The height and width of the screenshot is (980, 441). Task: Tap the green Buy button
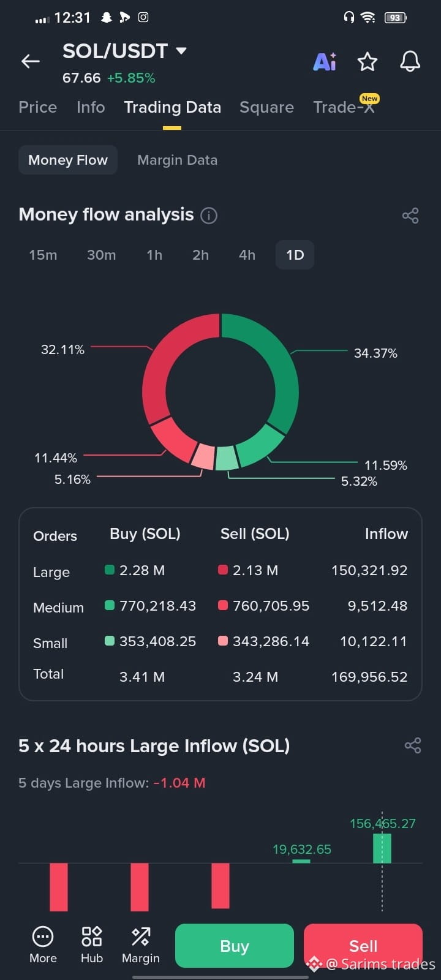pos(235,946)
